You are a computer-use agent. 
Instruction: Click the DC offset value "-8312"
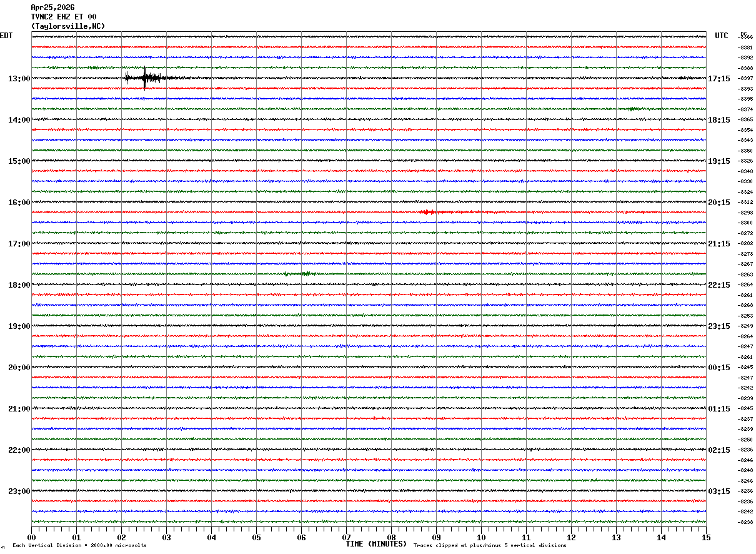click(x=746, y=203)
